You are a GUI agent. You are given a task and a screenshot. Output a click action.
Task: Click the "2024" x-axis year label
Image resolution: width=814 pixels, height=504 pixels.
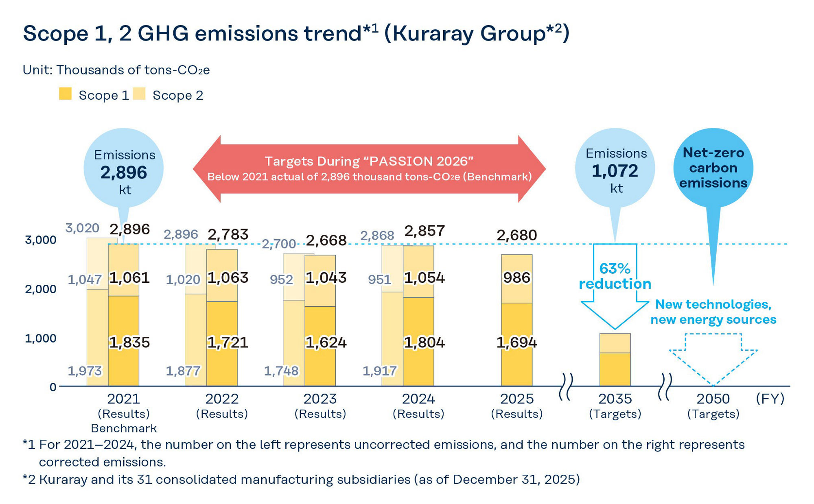pyautogui.click(x=418, y=399)
